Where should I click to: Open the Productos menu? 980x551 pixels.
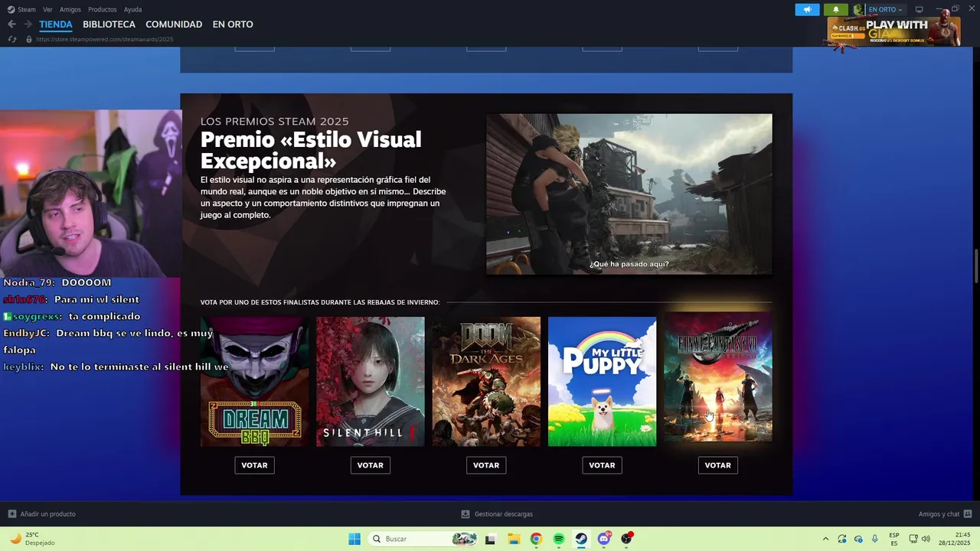[x=103, y=9]
